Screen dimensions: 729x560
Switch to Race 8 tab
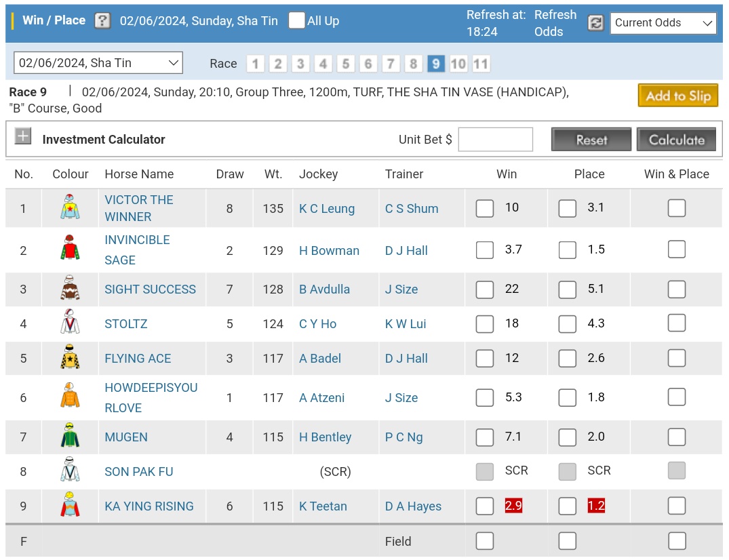pyautogui.click(x=413, y=64)
